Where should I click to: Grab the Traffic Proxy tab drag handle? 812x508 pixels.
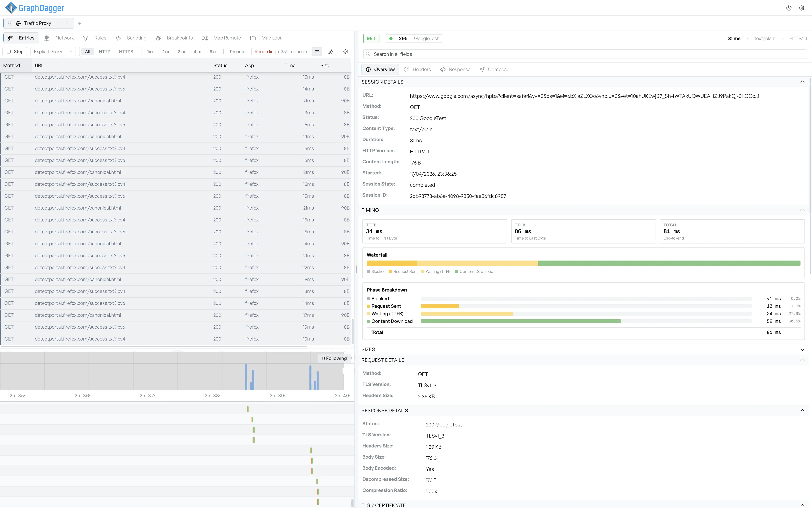click(9, 23)
